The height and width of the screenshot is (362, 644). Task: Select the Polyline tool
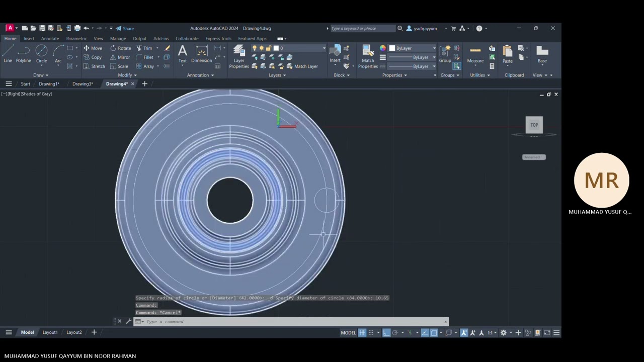coord(23,54)
